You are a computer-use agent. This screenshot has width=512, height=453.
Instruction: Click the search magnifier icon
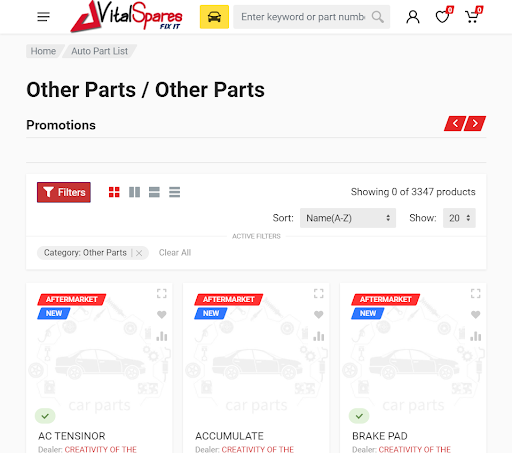[x=377, y=17]
